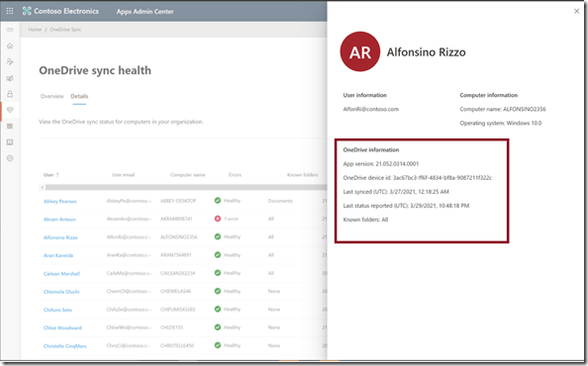Click the table's horizontal scrollbar
Viewport: 588px width, 366px height.
(x=186, y=187)
